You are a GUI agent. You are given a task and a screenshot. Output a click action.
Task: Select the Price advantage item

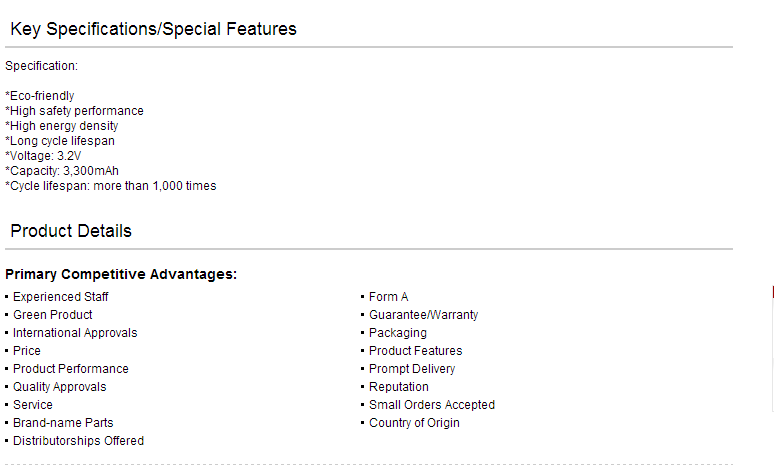coord(27,351)
